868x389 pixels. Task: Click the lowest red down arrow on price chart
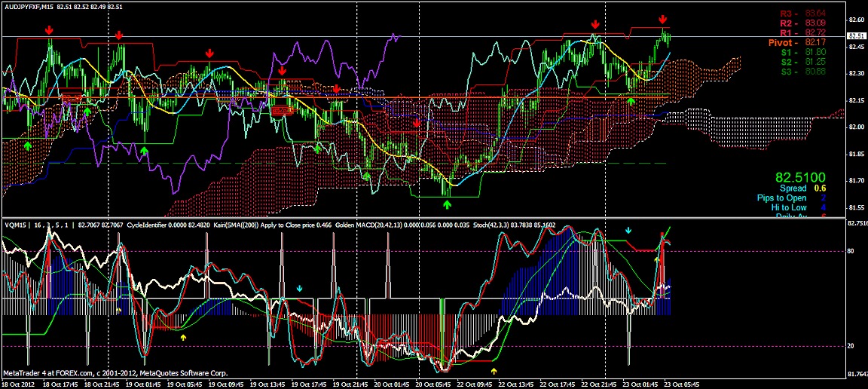417,123
